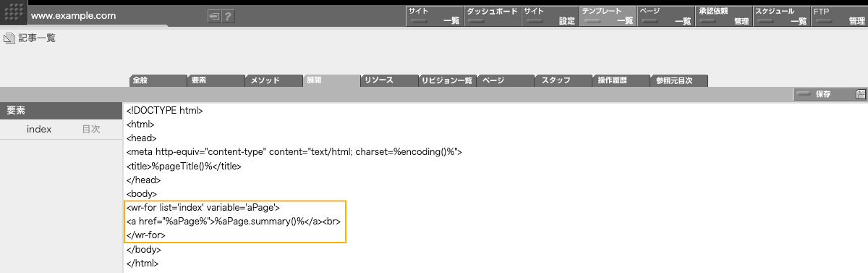868x273 pixels.
Task: Click the wr-for list='index' code line
Action: pos(203,208)
